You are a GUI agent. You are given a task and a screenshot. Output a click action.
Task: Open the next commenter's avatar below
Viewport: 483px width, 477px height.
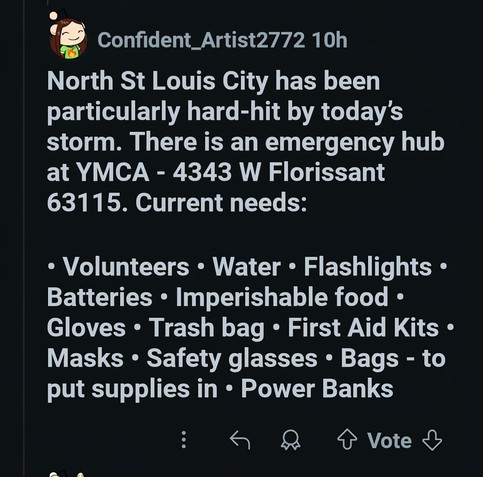67,474
